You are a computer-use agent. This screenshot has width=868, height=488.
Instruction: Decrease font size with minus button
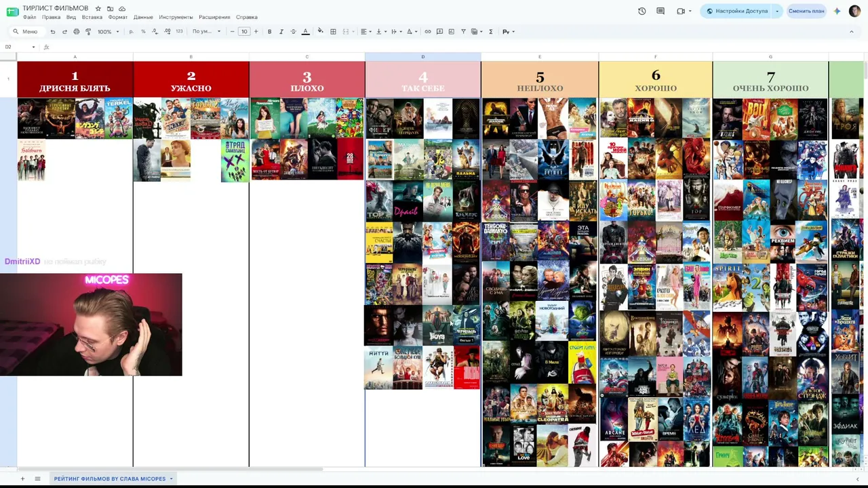pos(233,32)
